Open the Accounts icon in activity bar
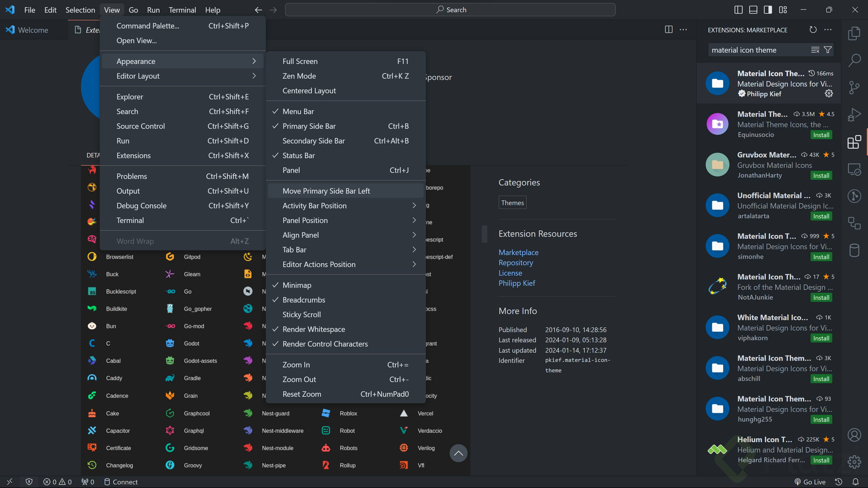This screenshot has width=868, height=488. (x=854, y=435)
